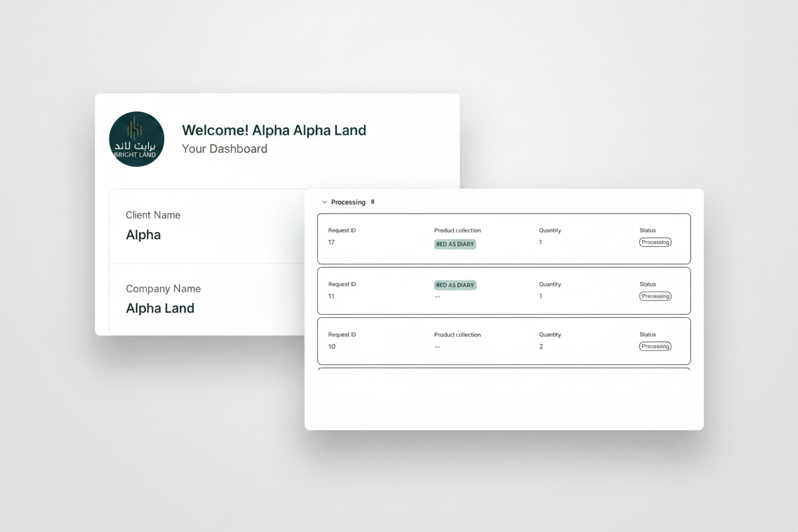This screenshot has width=798, height=532.
Task: Collapse the Processing section chevron
Action: click(324, 202)
